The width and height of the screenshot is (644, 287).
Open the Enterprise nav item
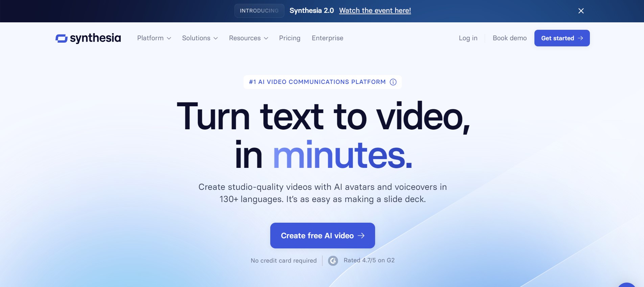(x=327, y=38)
